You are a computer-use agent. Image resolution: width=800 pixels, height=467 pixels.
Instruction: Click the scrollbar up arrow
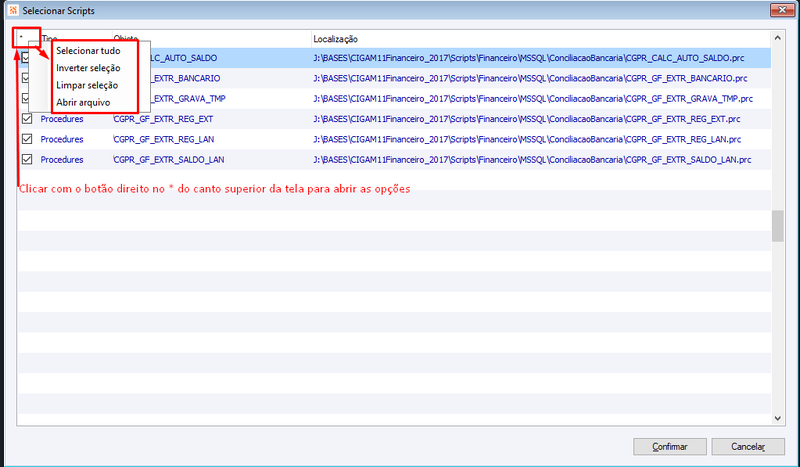pyautogui.click(x=778, y=38)
